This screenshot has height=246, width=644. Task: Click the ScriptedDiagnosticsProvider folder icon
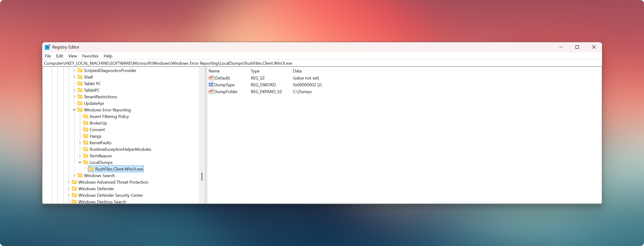click(80, 70)
